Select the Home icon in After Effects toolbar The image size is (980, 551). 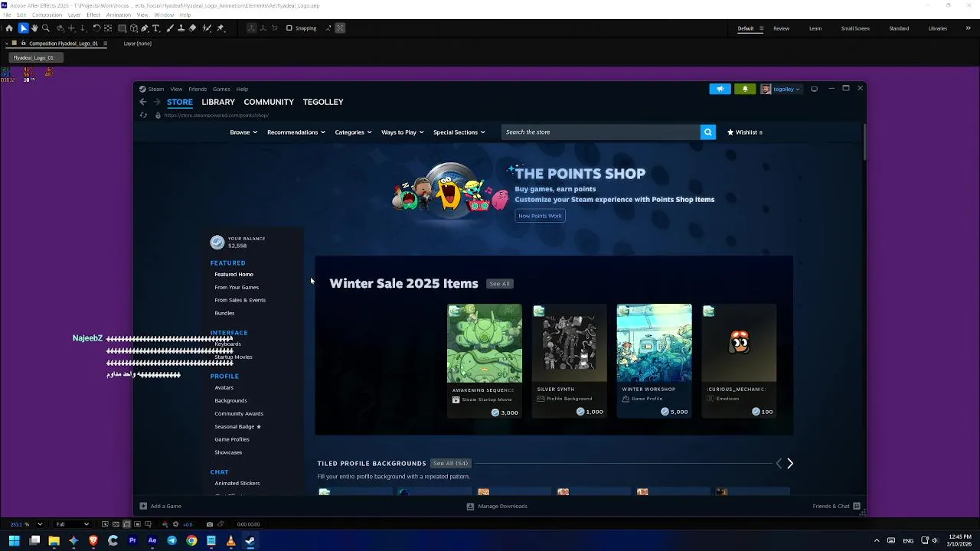coord(9,28)
